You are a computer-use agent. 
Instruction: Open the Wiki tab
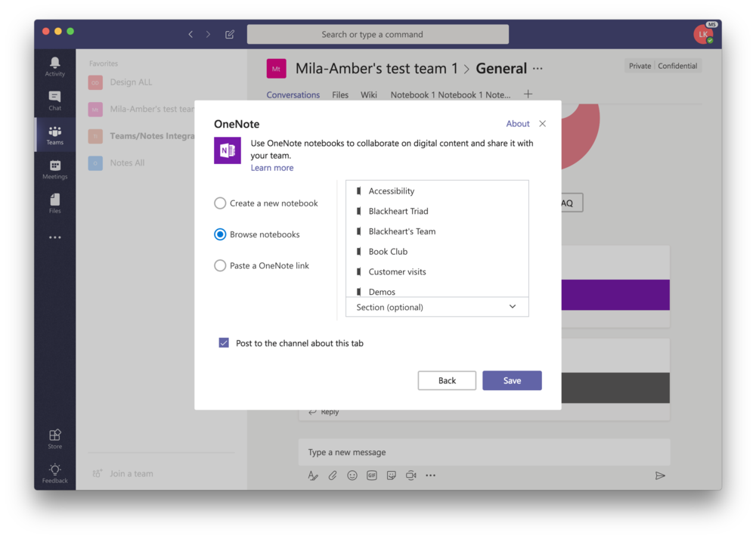click(x=369, y=95)
